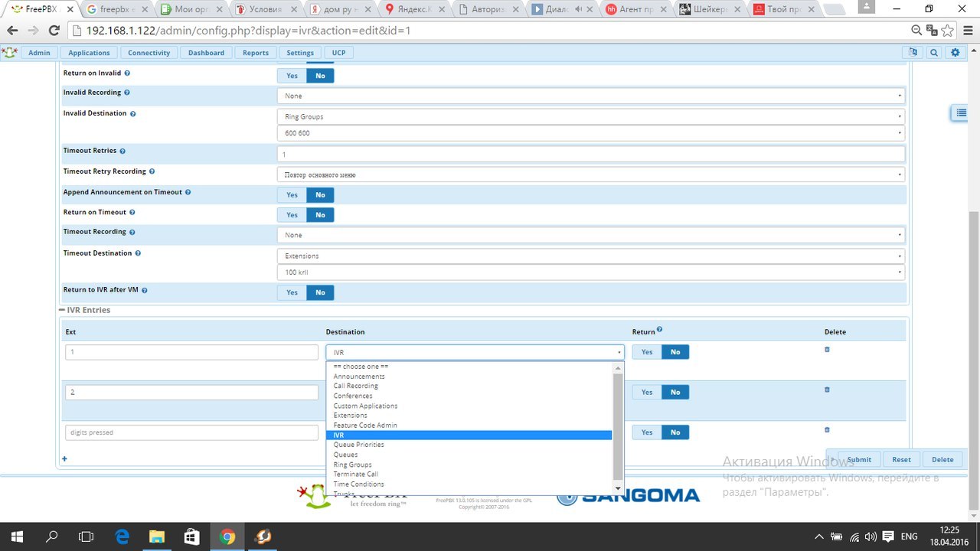Click the browser reload page icon
Image resolution: width=980 pixels, height=551 pixels.
[x=54, y=31]
